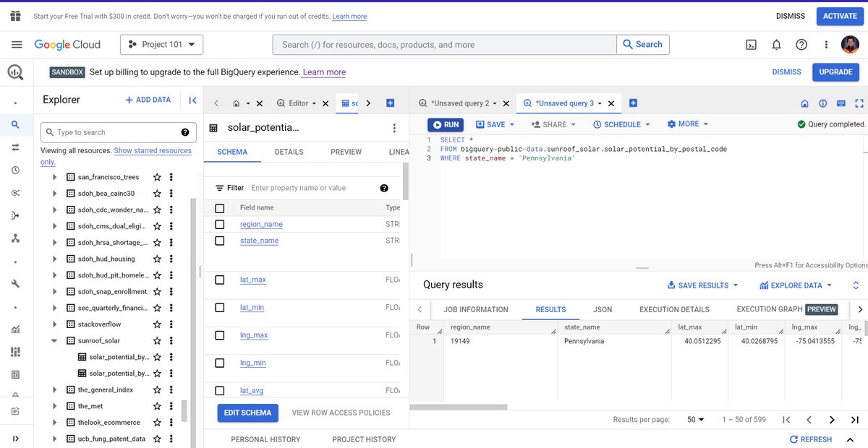Click search help icon in Explorer search
Screen dimensions: 868x448
point(185,132)
